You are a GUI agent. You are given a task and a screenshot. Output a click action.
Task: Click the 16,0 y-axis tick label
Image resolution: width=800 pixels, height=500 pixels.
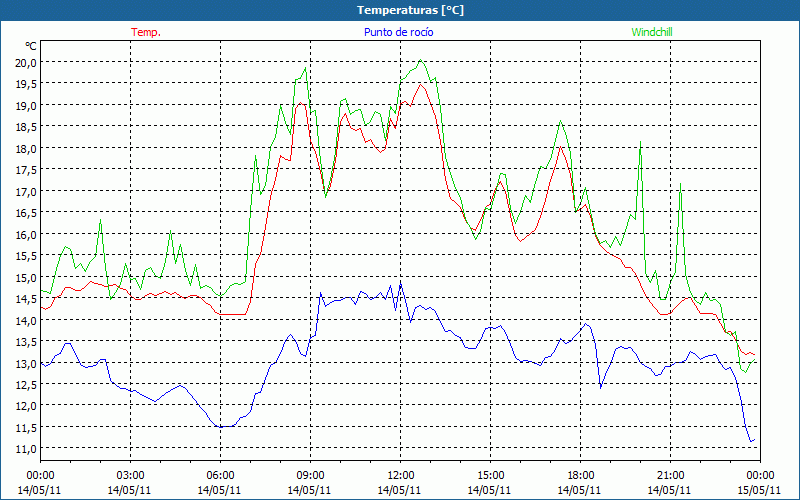pyautogui.click(x=25, y=234)
